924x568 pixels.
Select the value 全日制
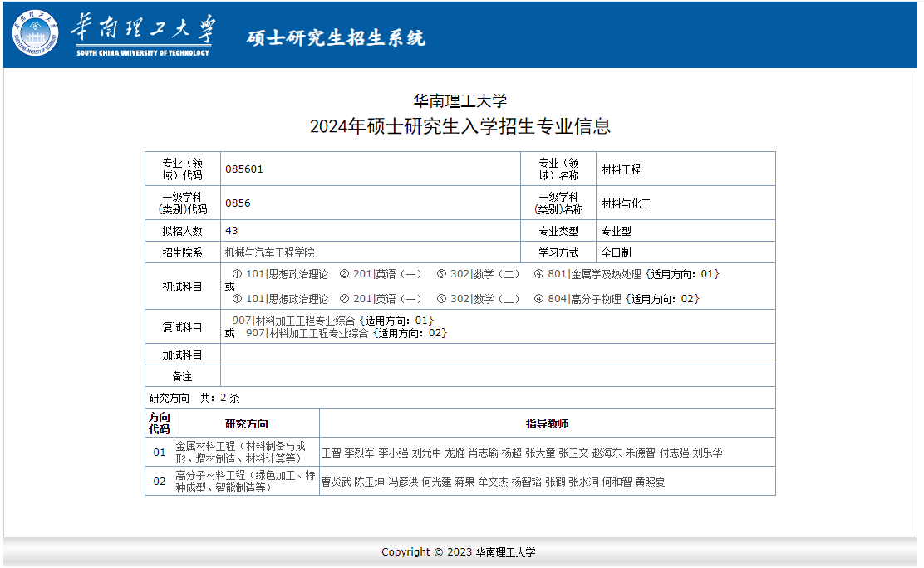pos(616,252)
